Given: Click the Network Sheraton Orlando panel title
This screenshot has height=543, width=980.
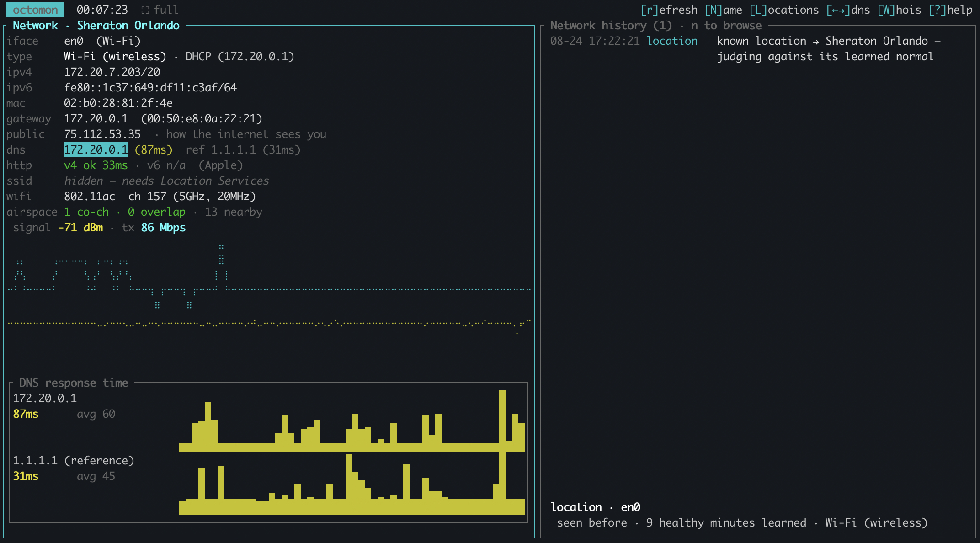Looking at the screenshot, I should click(x=96, y=25).
